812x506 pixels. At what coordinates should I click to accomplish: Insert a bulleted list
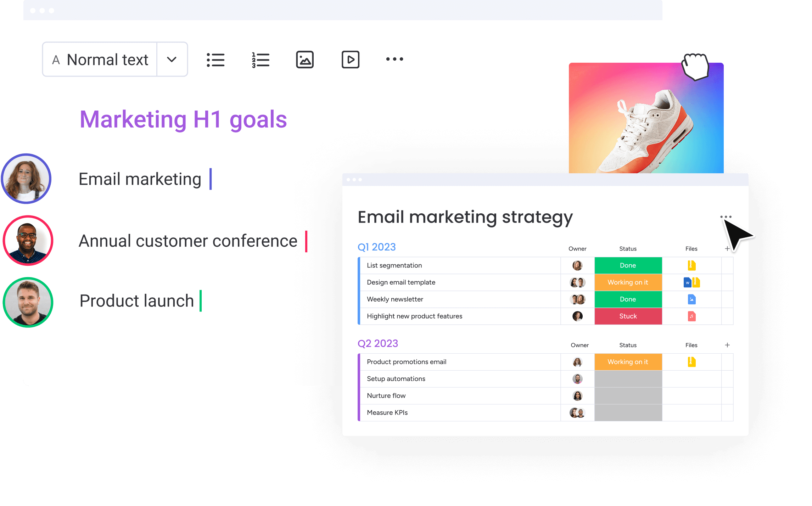coord(215,60)
